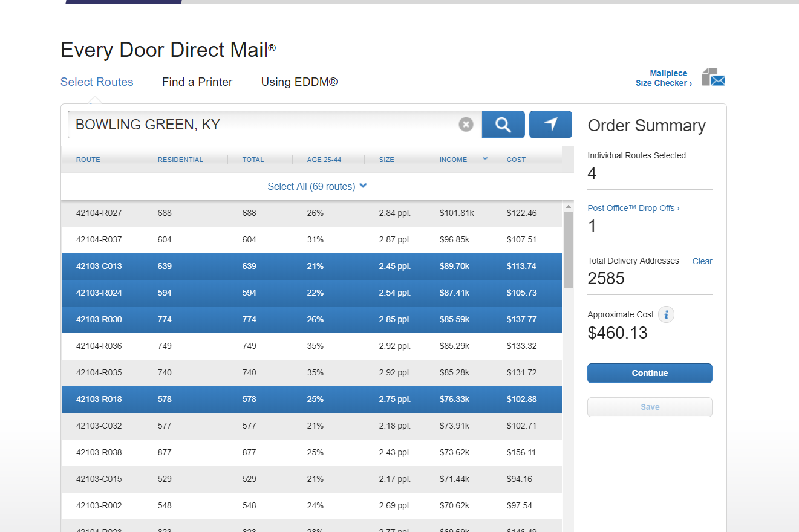799x532 pixels.
Task: Click the Select All routes link
Action: (311, 186)
